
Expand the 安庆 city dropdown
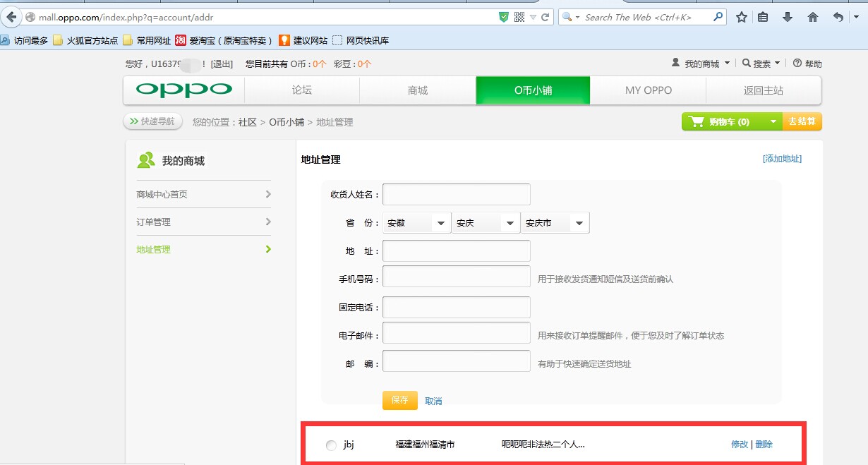click(486, 223)
